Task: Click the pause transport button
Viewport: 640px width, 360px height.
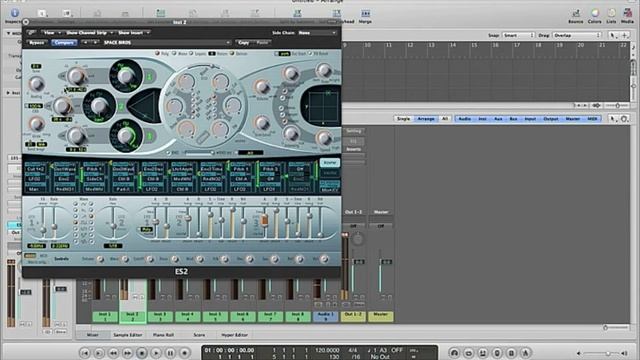Action: pos(170,353)
